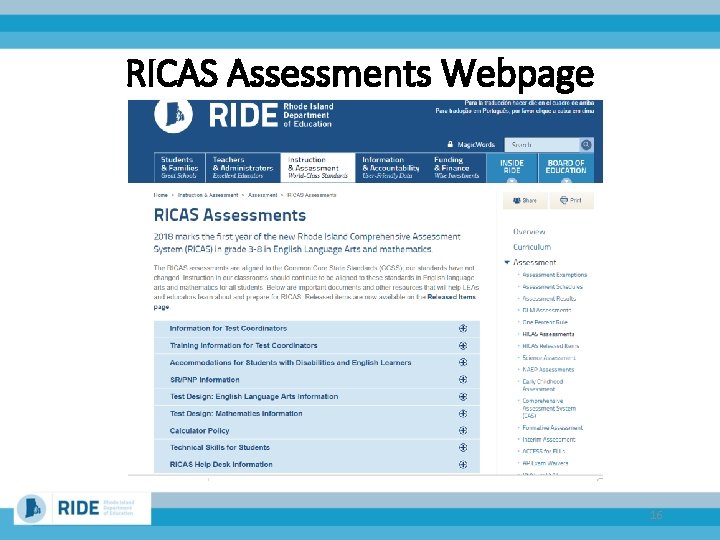
Task: Open the Information & Accountability menu
Action: coord(391,168)
